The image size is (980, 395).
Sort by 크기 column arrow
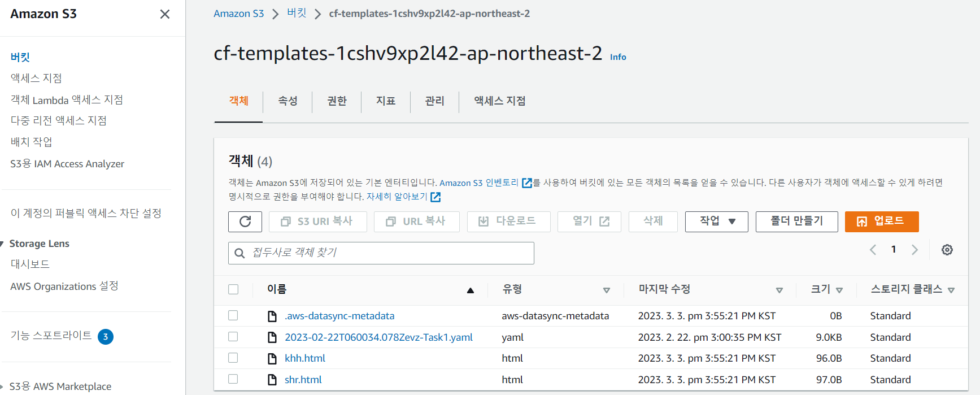839,290
